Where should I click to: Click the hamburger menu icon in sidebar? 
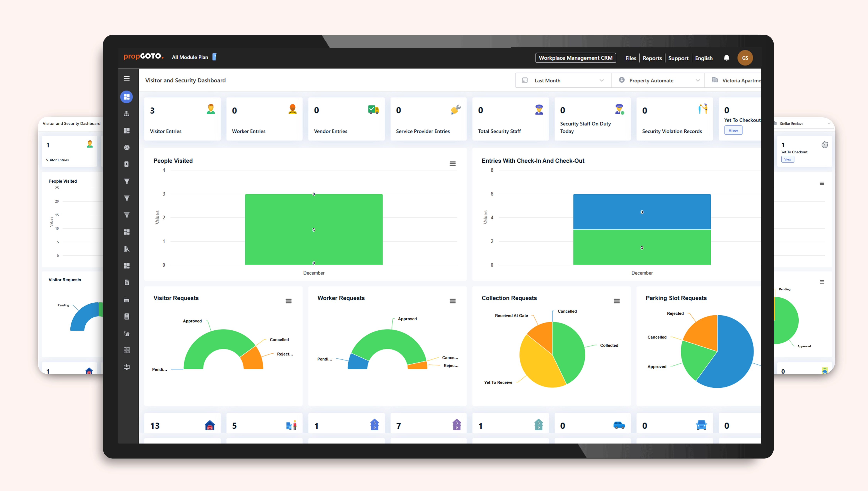tap(127, 78)
